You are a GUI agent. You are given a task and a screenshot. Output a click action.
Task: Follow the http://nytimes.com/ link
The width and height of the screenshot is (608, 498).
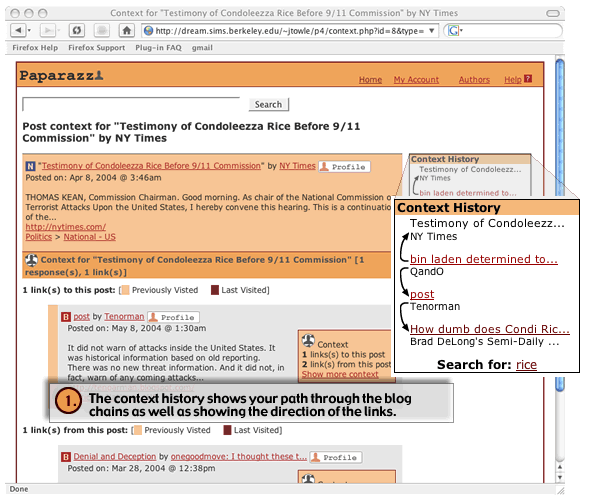[x=66, y=227]
